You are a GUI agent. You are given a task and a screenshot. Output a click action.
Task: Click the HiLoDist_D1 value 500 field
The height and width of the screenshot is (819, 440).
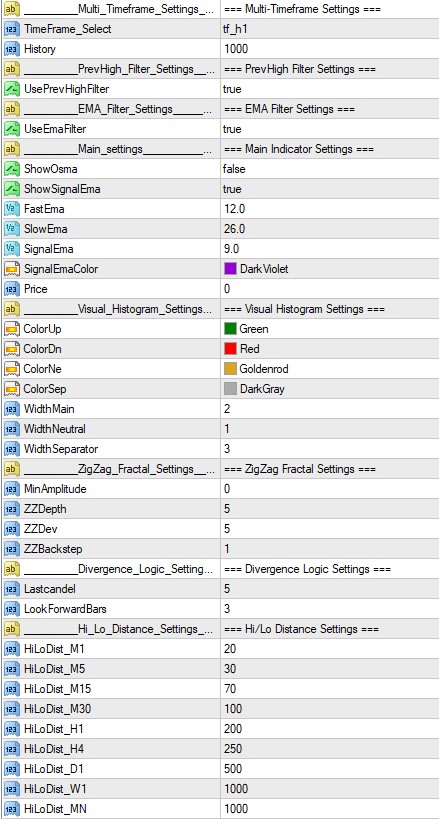click(x=330, y=769)
